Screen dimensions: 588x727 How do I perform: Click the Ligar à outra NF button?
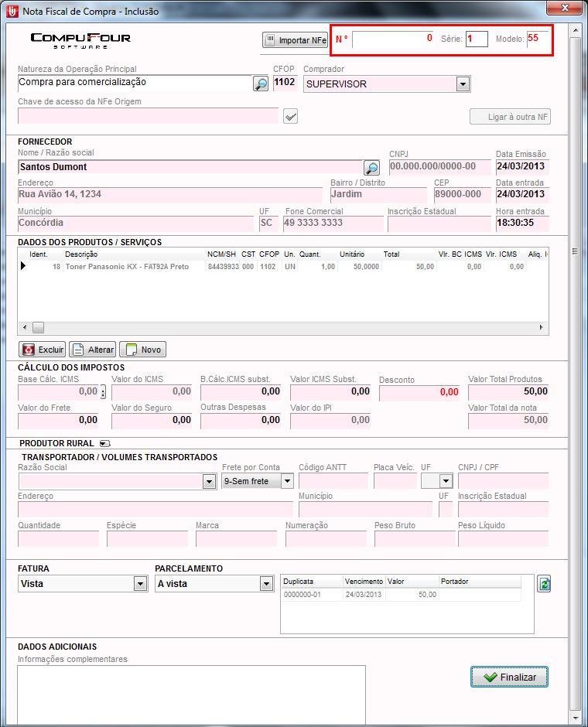tap(510, 117)
